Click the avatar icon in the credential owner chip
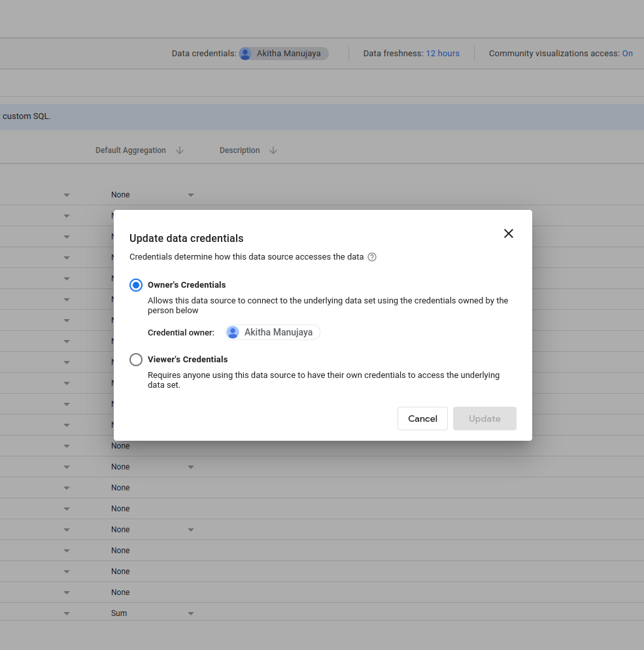The width and height of the screenshot is (644, 650). coord(233,332)
